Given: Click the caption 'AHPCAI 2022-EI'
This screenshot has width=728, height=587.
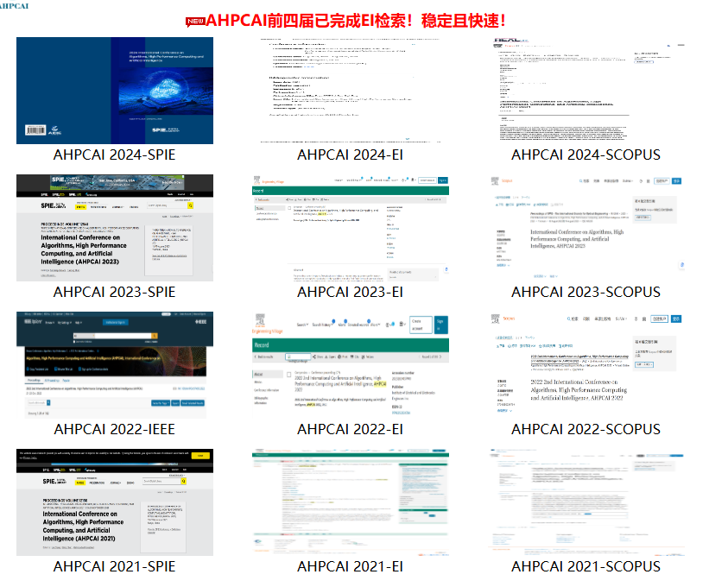Looking at the screenshot, I should pyautogui.click(x=350, y=429).
